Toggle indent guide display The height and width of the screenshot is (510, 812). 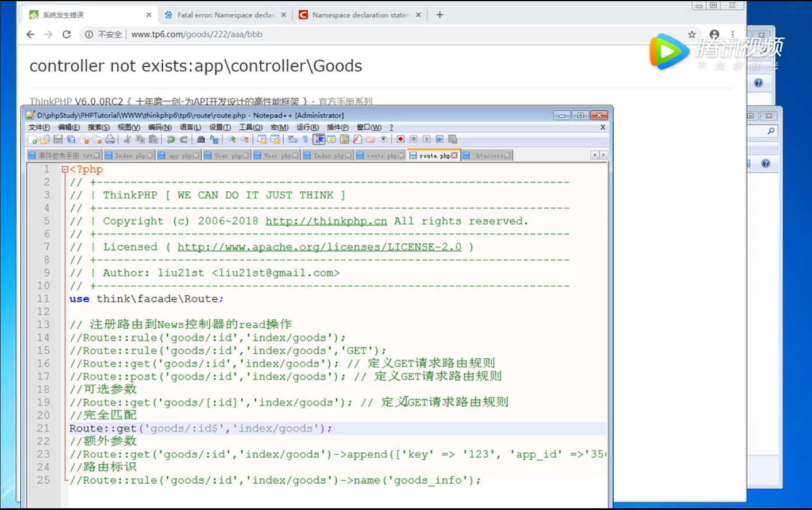click(x=319, y=139)
